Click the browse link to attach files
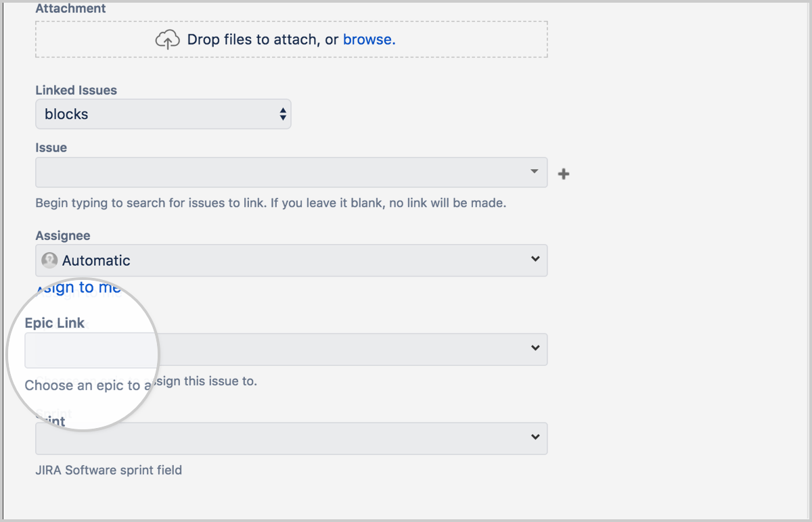This screenshot has width=812, height=522. [367, 39]
